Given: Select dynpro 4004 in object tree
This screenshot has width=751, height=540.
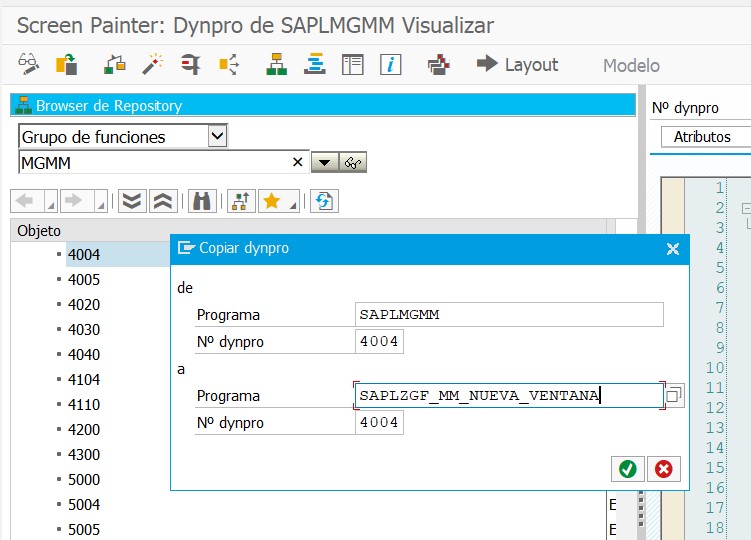Looking at the screenshot, I should click(x=84, y=254).
